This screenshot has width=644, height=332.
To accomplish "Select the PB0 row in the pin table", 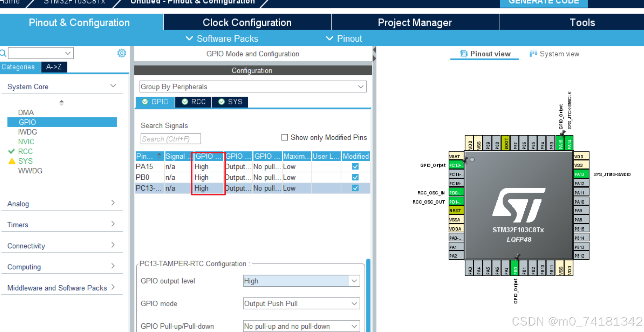I will [x=252, y=177].
